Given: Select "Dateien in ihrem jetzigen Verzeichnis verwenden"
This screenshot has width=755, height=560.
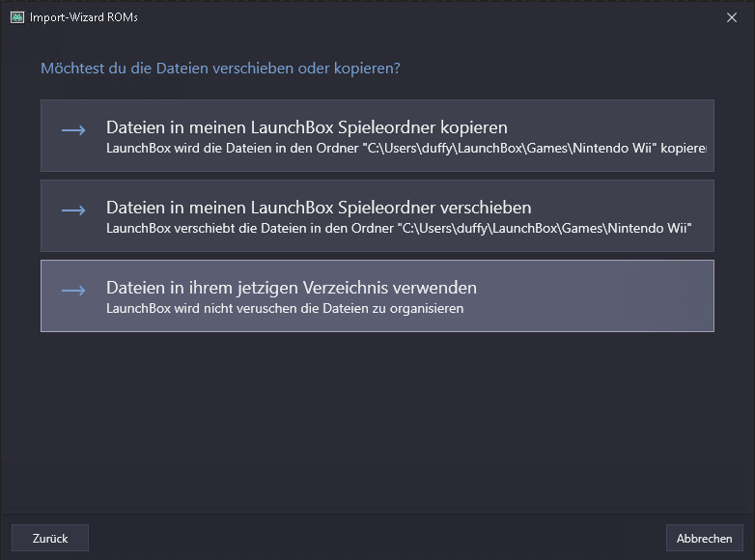Looking at the screenshot, I should coord(291,288).
